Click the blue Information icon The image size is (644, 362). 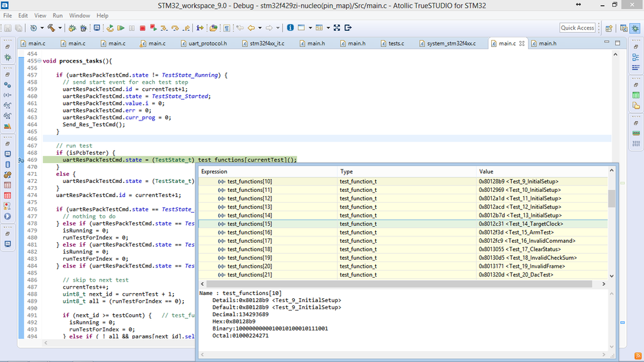coord(290,28)
